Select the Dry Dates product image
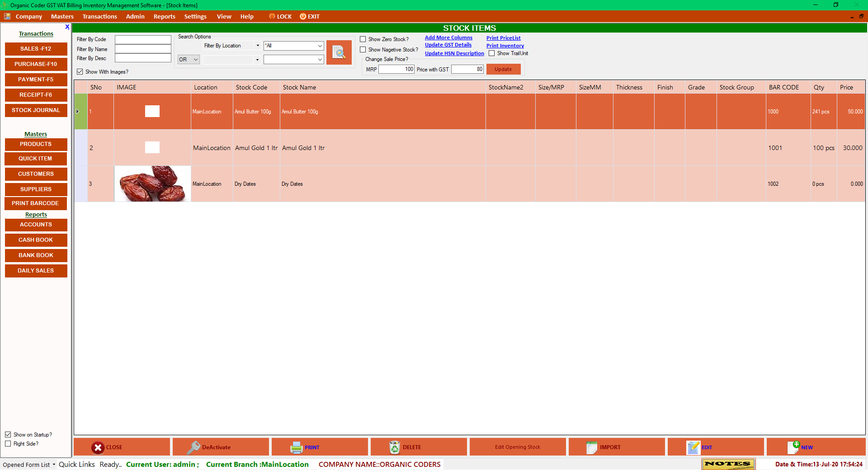The image size is (868, 470). (152, 183)
